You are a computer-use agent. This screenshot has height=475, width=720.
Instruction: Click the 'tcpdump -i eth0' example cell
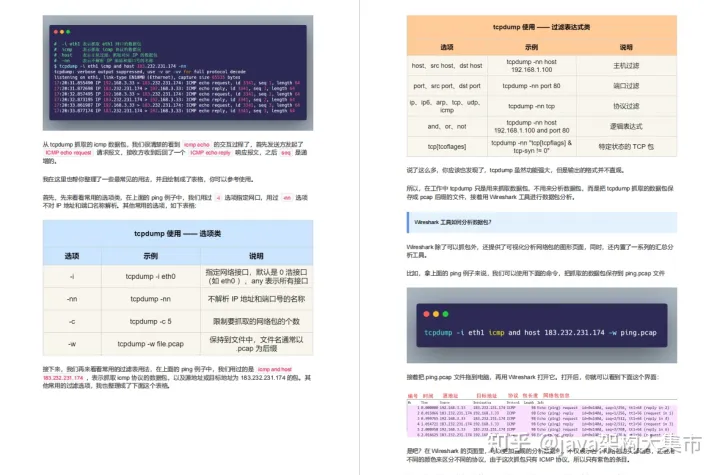pyautogui.click(x=151, y=277)
